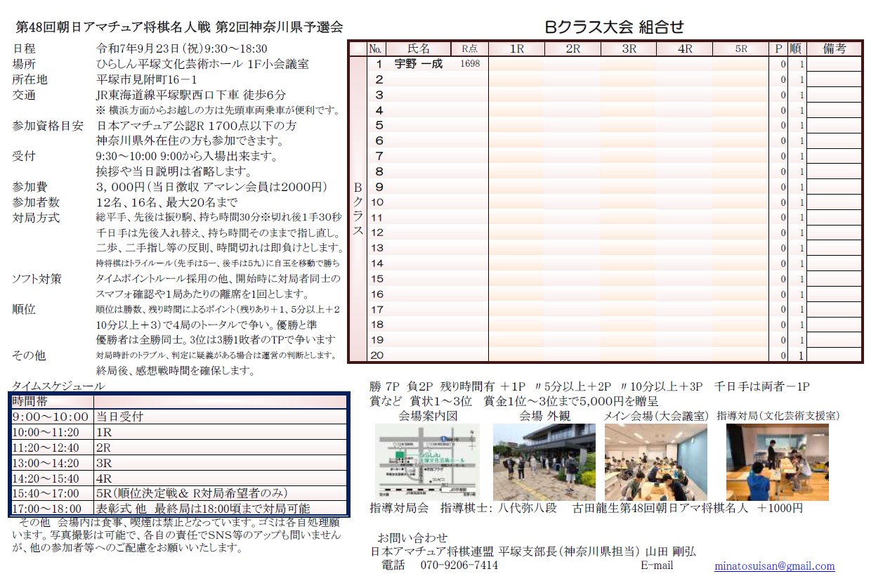This screenshot has height=588, width=890.
Task: Click the お問い合わせ heading
Action: coord(412,538)
